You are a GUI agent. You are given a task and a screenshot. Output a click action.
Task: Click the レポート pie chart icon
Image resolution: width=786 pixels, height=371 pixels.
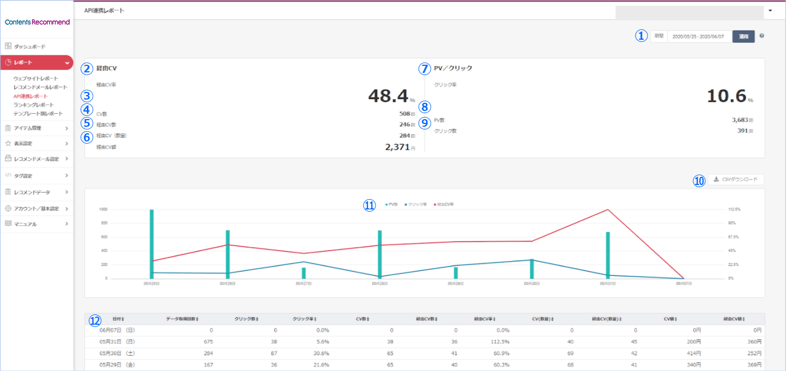pyautogui.click(x=8, y=63)
